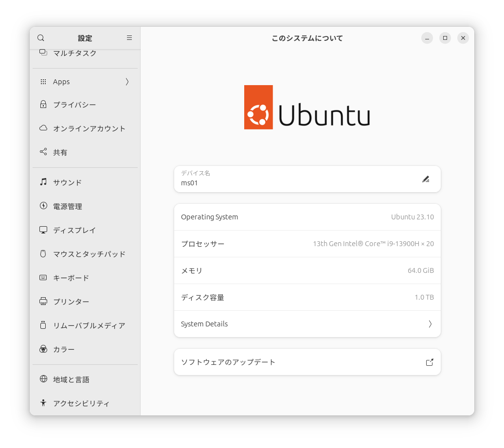Open リムーバブルメディア settings
The height and width of the screenshot is (448, 504).
[85, 325]
